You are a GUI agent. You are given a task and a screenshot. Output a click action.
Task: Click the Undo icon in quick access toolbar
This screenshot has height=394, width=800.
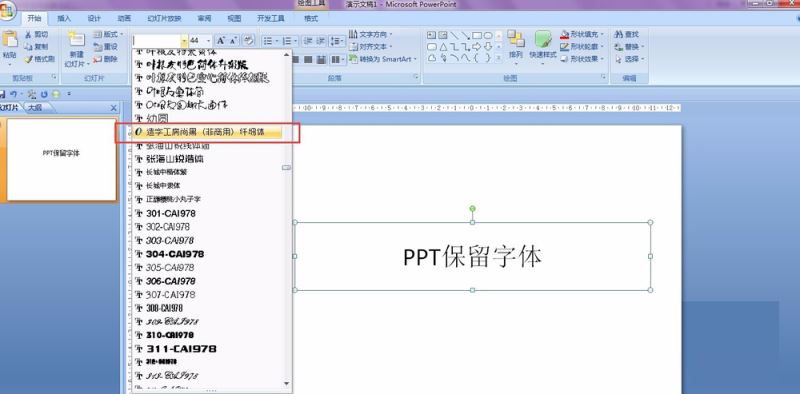(14, 94)
